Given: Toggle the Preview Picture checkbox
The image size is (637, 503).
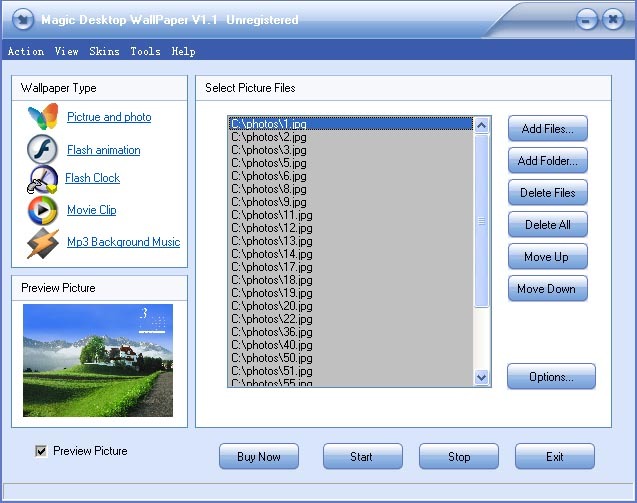Looking at the screenshot, I should click(x=41, y=451).
